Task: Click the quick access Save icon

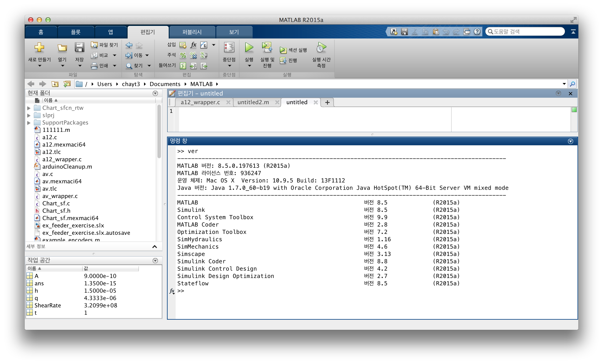Action: [x=404, y=32]
